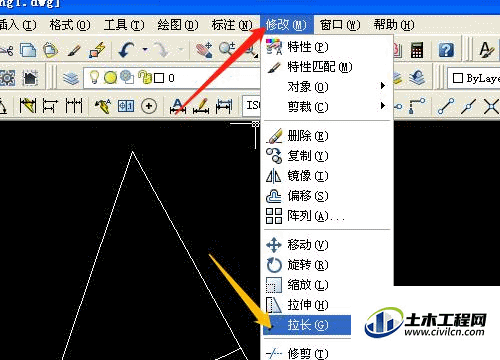Toggle the layer 0 lock padlock
500x360 pixels.
145,77
